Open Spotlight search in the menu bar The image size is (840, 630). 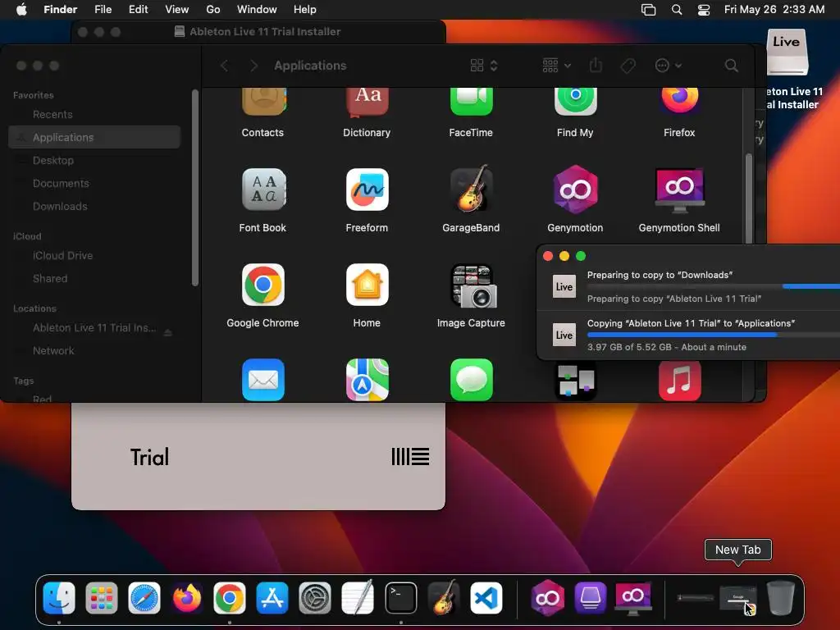(677, 10)
